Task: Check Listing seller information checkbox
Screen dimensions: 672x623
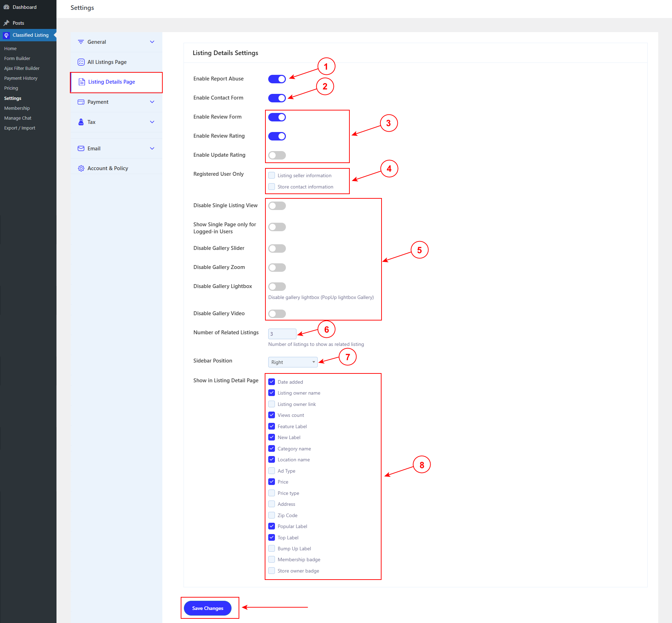Action: (x=272, y=175)
